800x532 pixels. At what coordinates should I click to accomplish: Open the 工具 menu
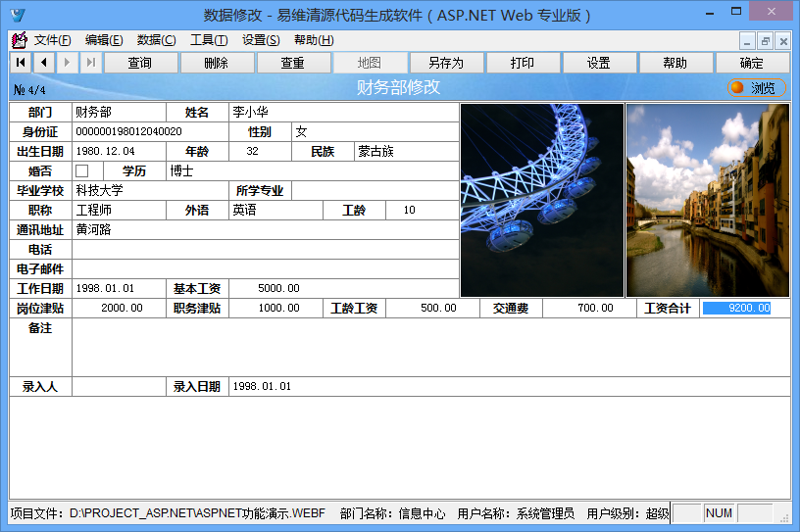(208, 40)
